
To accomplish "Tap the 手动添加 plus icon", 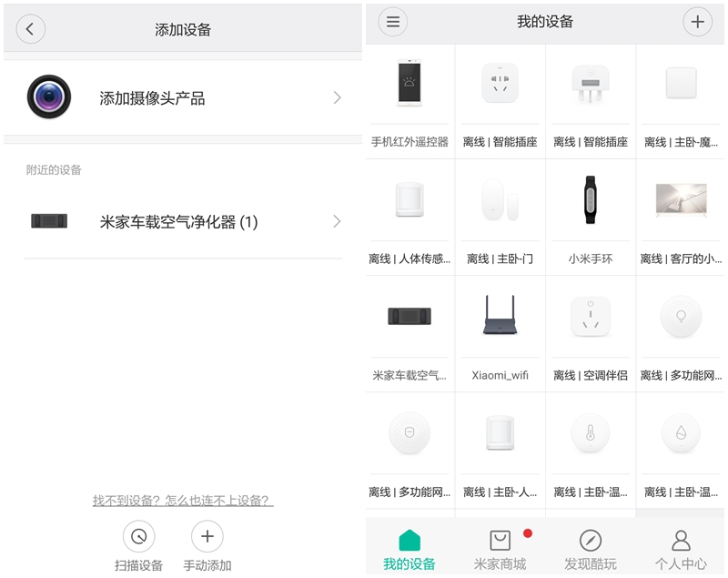I will 207,536.
